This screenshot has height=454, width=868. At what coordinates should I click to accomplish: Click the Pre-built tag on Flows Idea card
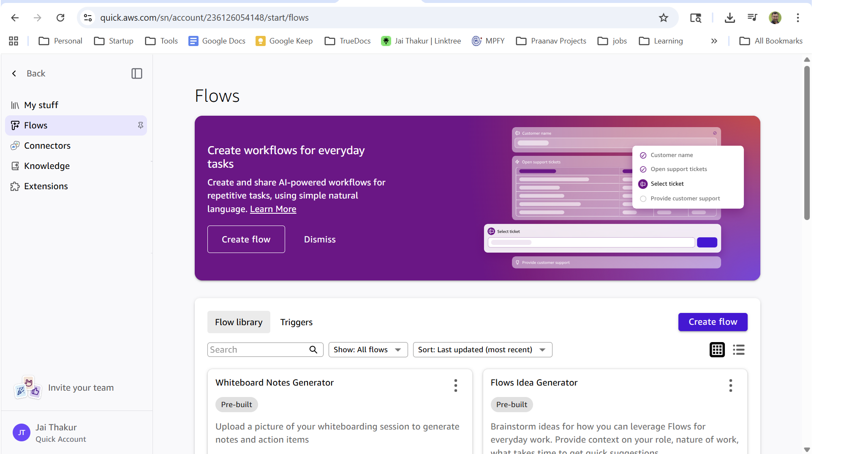512,405
